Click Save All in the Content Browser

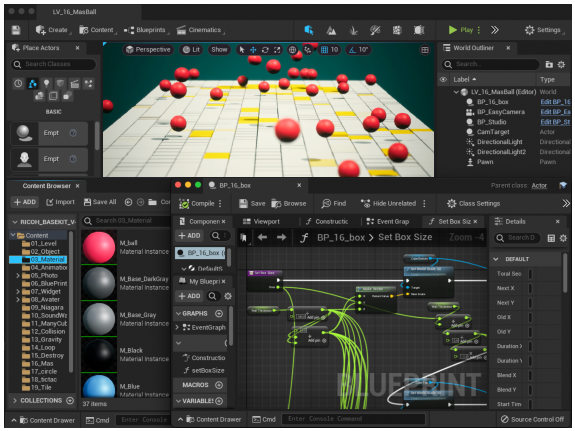point(100,202)
